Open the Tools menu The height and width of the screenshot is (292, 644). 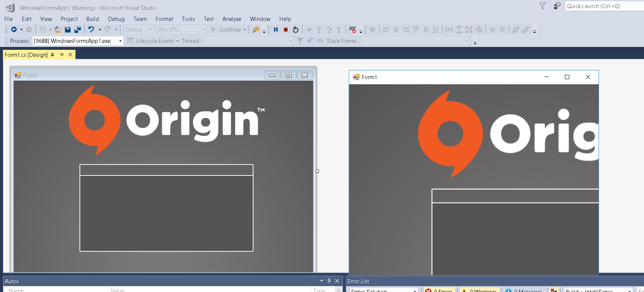pyautogui.click(x=188, y=19)
